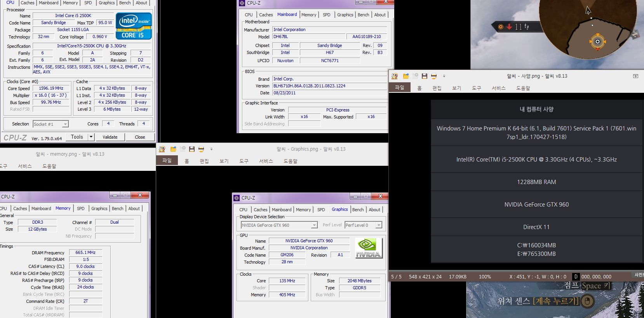Open the Perf Level 0 dropdown

coord(379,225)
